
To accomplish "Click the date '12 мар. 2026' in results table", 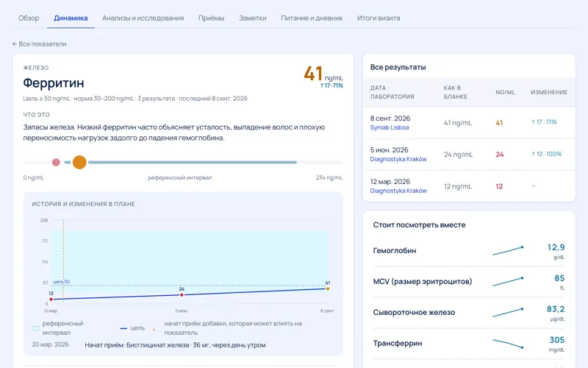I will pyautogui.click(x=390, y=181).
